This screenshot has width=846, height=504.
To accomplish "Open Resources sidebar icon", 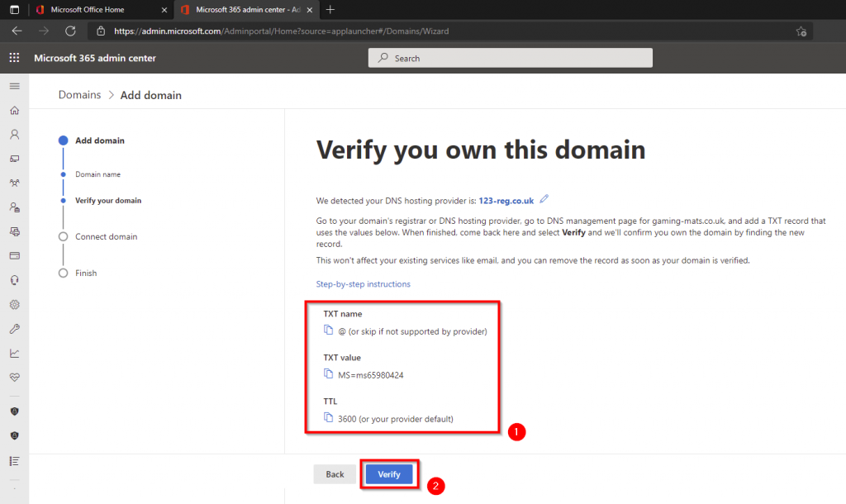I will (x=15, y=231).
